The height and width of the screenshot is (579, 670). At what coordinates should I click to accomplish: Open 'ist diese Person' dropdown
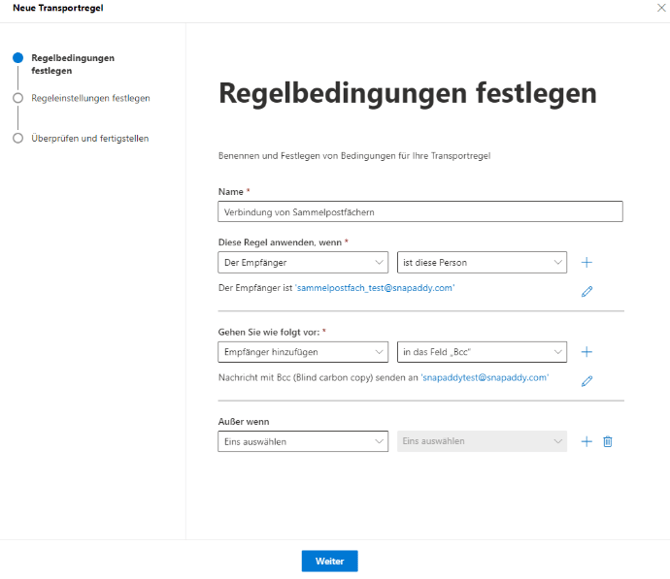click(x=481, y=263)
